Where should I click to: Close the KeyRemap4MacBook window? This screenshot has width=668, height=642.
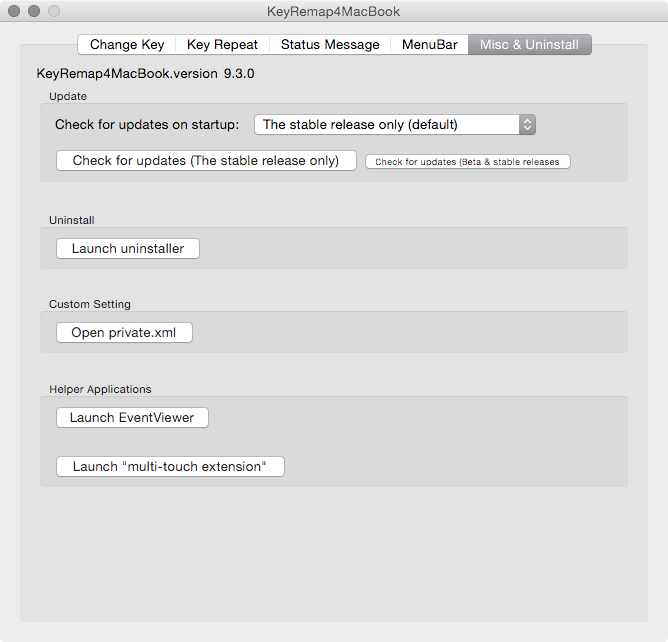[x=14, y=11]
